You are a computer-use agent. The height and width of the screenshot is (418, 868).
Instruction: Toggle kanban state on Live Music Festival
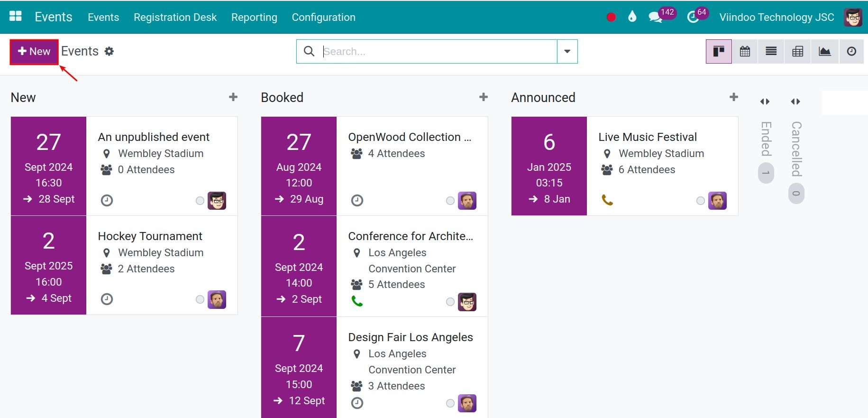[x=701, y=201]
